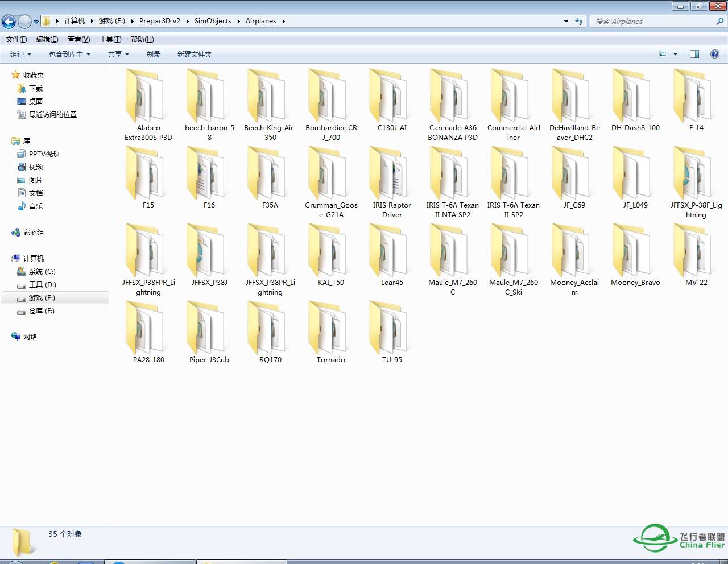Open the Mooney_Acclaim folder
This screenshot has height=564, width=728.
[x=574, y=259]
